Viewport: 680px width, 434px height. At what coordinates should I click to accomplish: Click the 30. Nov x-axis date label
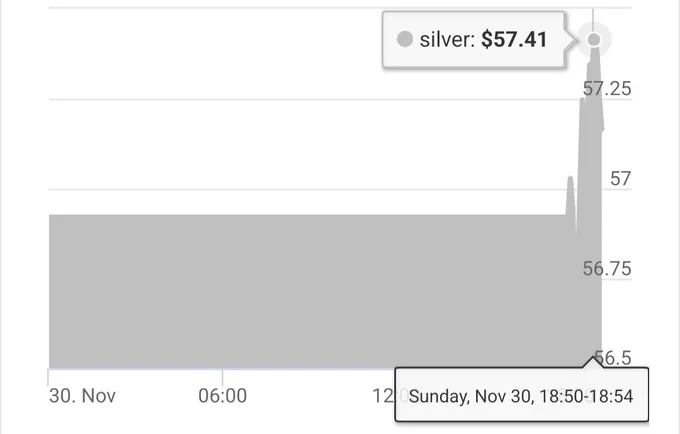coord(82,396)
